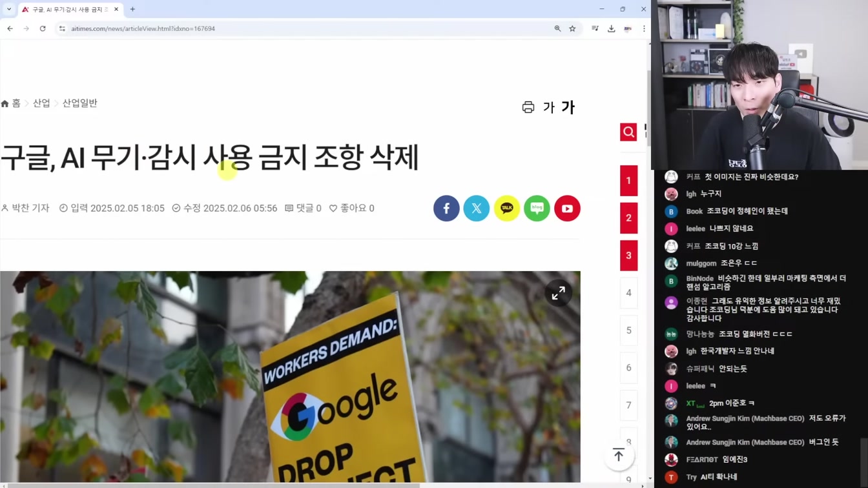Increase font size with large 가
868x488 pixels.
(x=568, y=107)
